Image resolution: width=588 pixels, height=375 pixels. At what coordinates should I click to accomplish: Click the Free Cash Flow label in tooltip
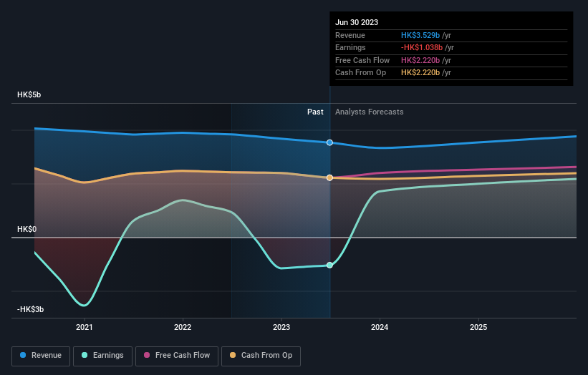point(362,60)
